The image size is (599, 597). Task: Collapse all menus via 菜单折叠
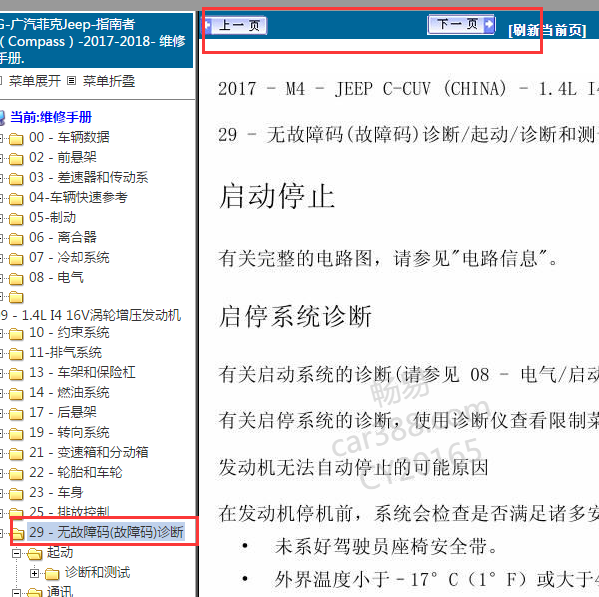(109, 81)
